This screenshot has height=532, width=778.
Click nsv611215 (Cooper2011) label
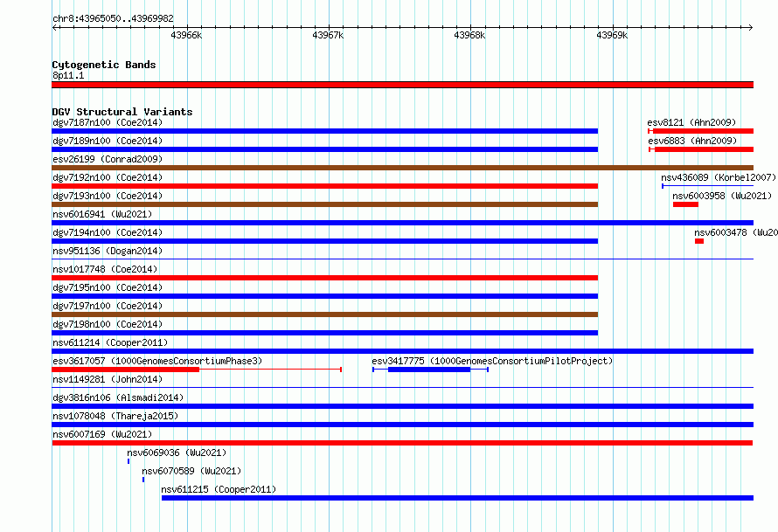(x=219, y=489)
